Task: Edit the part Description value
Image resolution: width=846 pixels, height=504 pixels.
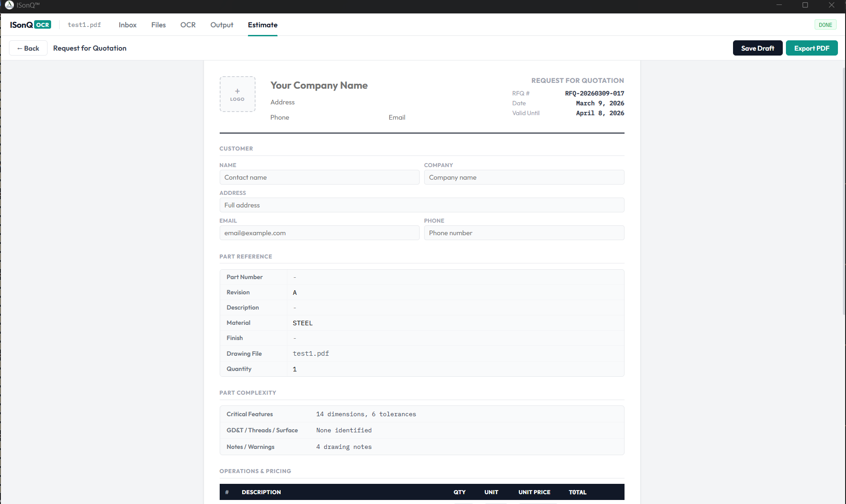Action: click(456, 308)
